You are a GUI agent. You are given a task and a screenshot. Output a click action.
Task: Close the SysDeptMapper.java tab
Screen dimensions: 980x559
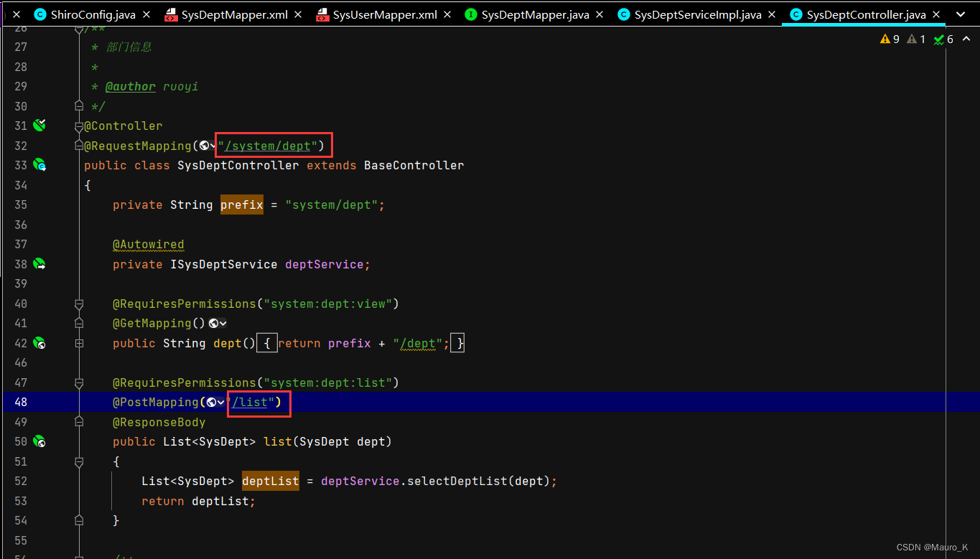tap(600, 14)
